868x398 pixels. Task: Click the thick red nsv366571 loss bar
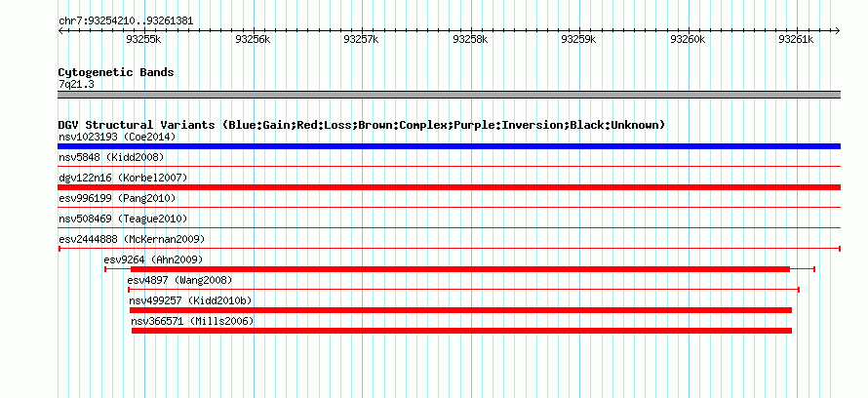[x=461, y=331]
